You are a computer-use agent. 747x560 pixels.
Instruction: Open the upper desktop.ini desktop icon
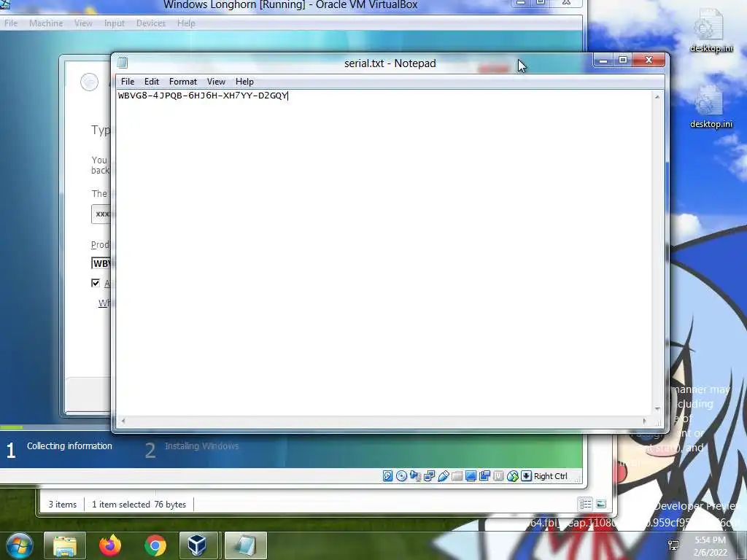pos(711,31)
